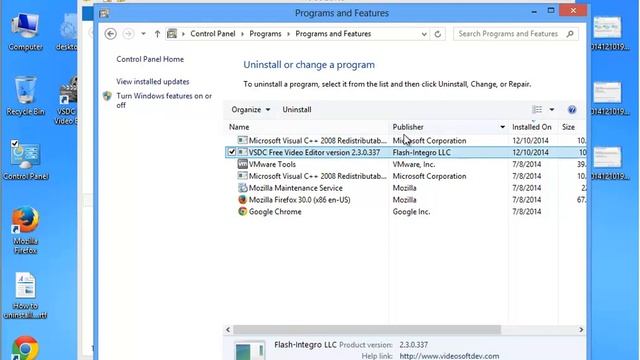640x360 pixels.
Task: Toggle checkbox on Control Panel desktop icon
Action: point(15,144)
